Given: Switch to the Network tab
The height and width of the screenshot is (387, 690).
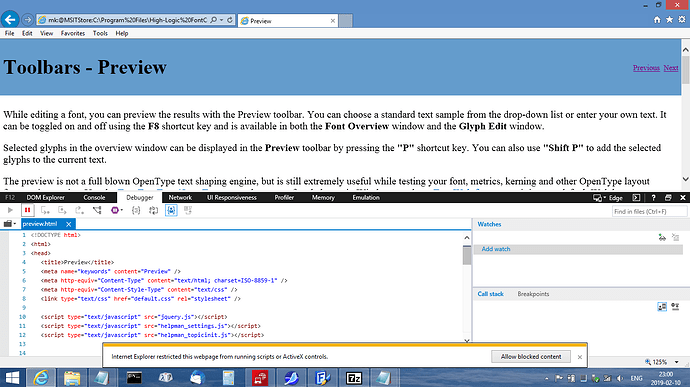Looking at the screenshot, I should (180, 198).
